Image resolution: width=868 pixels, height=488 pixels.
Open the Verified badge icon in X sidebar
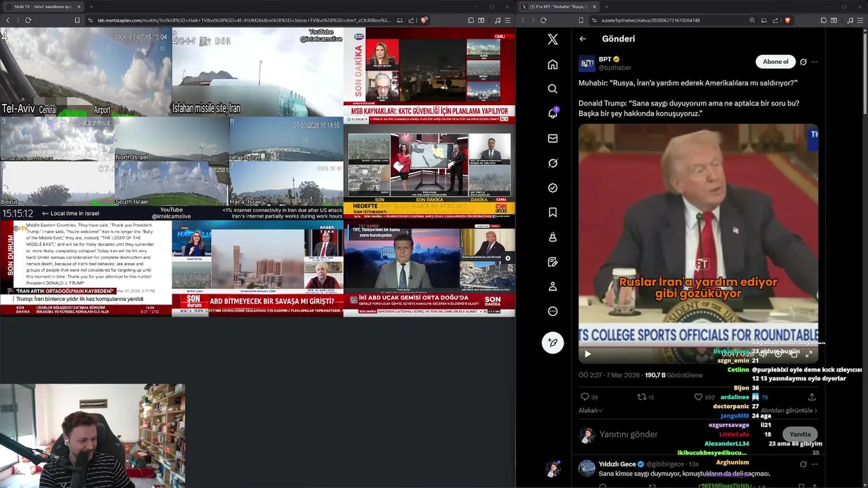553,188
